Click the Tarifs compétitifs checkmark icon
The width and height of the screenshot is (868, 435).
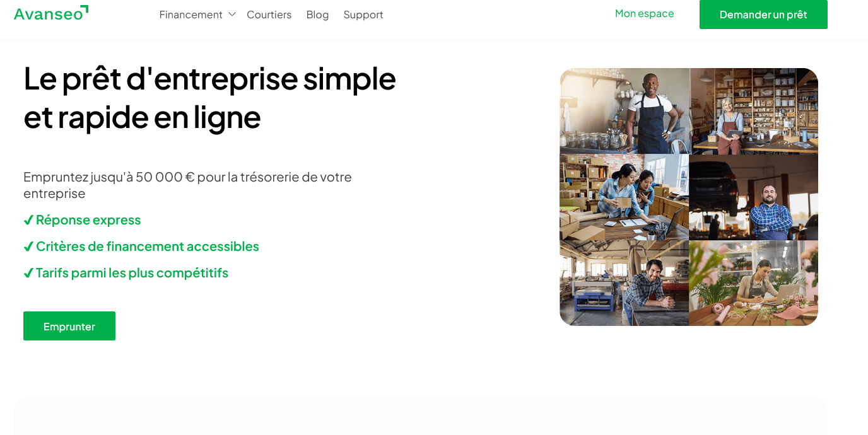(x=28, y=273)
